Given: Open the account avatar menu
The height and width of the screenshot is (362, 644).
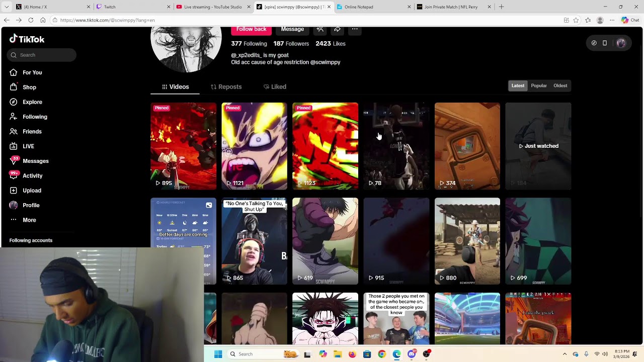Looking at the screenshot, I should (x=621, y=43).
